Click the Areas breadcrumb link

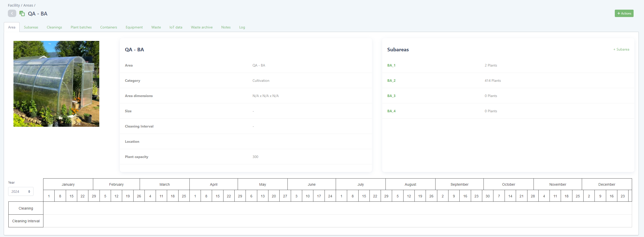(x=28, y=5)
